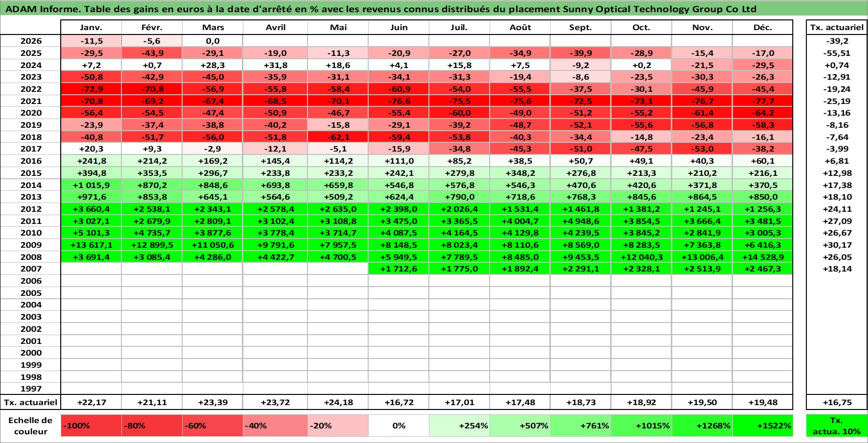The height and width of the screenshot is (443, 868).
Task: Click the cell showing 0,0 in 2026
Action: click(x=213, y=41)
